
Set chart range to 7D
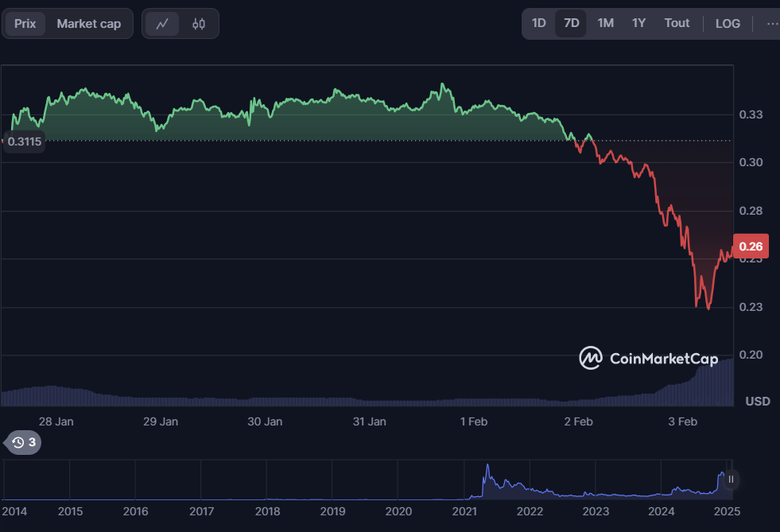571,23
